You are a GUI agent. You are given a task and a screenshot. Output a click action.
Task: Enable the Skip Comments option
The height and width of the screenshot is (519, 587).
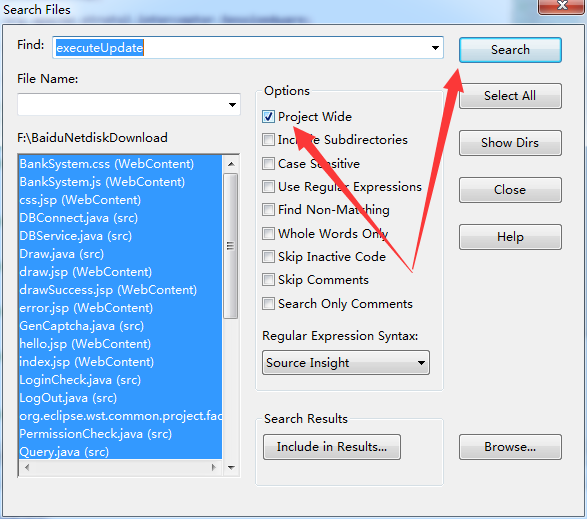coord(268,280)
